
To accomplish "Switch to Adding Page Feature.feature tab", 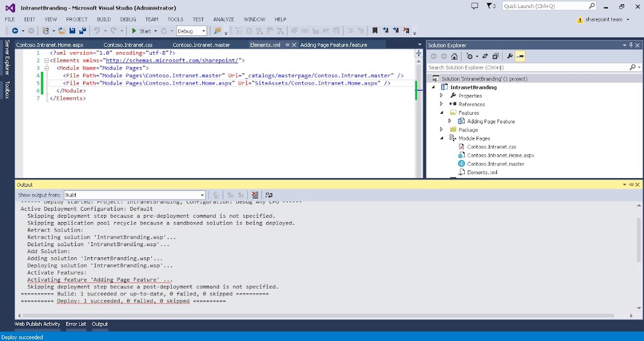I will pos(334,45).
